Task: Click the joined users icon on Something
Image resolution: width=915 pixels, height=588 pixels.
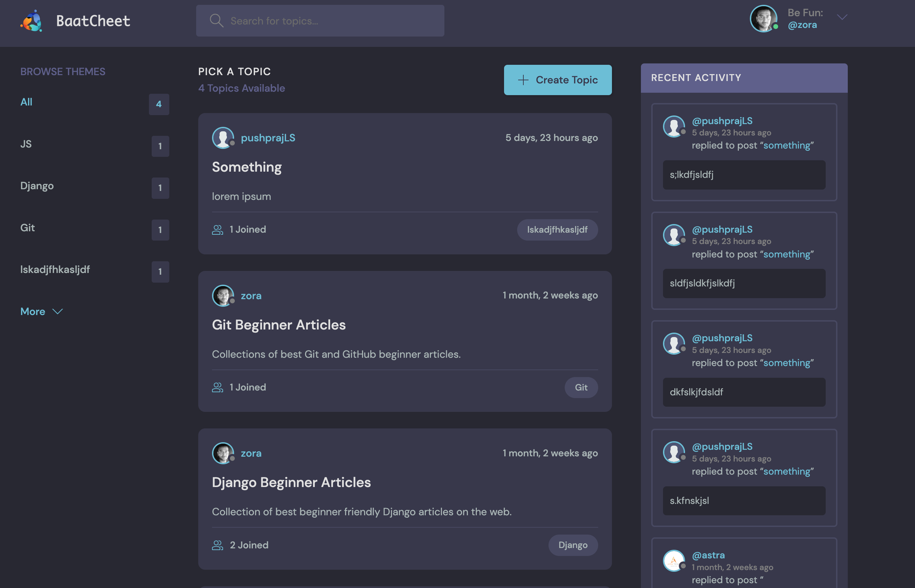Action: click(x=218, y=230)
